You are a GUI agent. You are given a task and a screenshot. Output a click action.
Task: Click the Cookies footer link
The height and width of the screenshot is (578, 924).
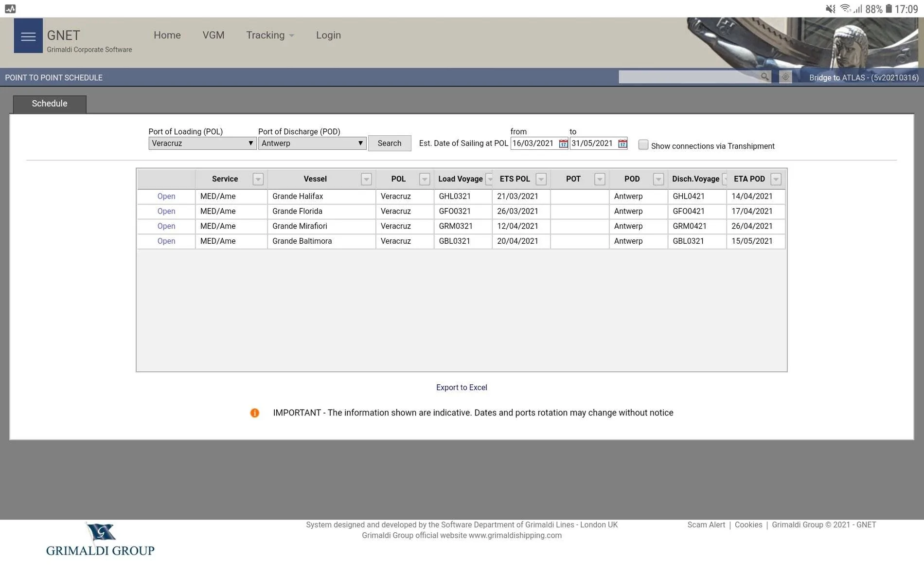point(748,525)
